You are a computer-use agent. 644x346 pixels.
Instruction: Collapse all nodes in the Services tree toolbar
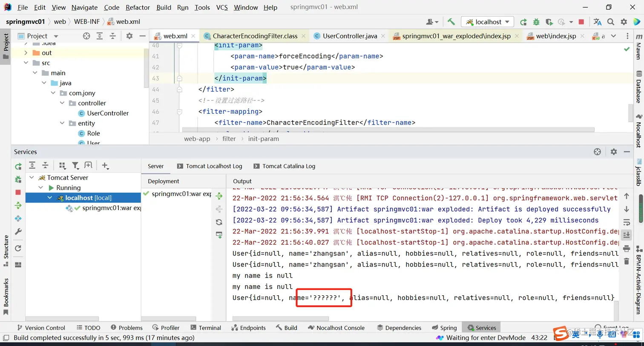pos(45,165)
